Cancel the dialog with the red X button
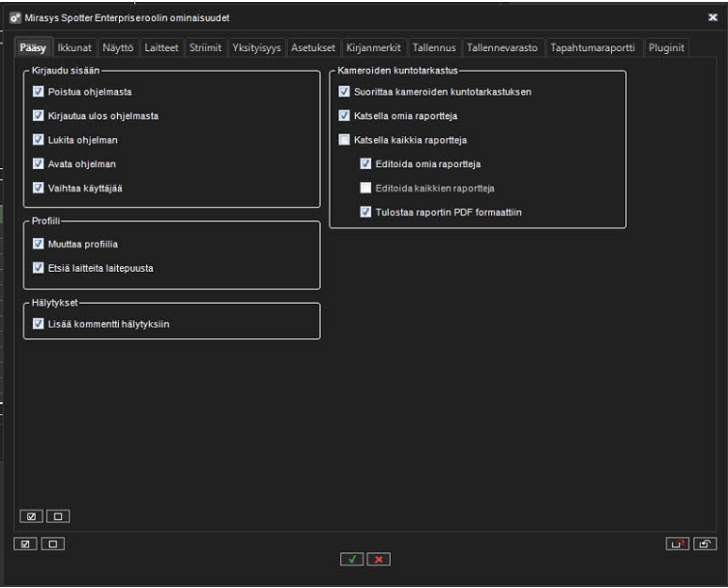The width and height of the screenshot is (728, 588). pyautogui.click(x=379, y=559)
